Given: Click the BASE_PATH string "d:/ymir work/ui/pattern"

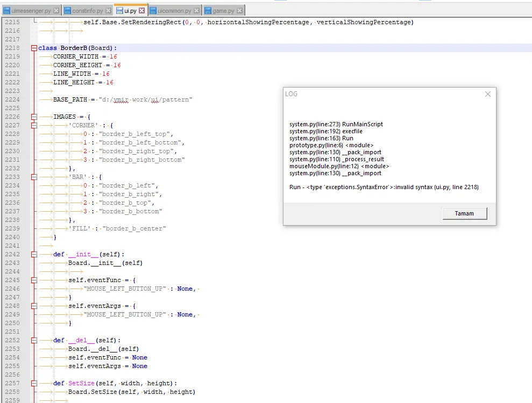Looking at the screenshot, I should pyautogui.click(x=145, y=99).
